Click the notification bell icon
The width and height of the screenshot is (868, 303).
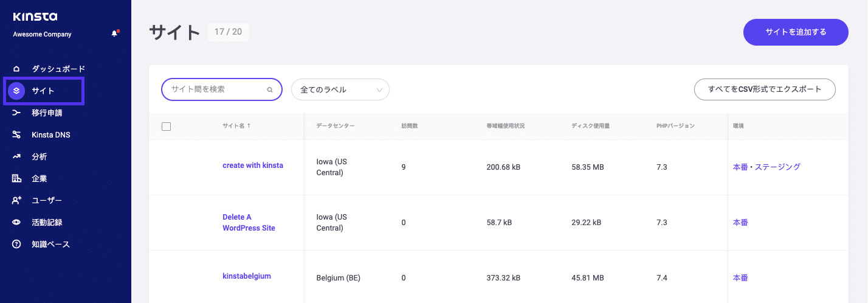point(114,33)
